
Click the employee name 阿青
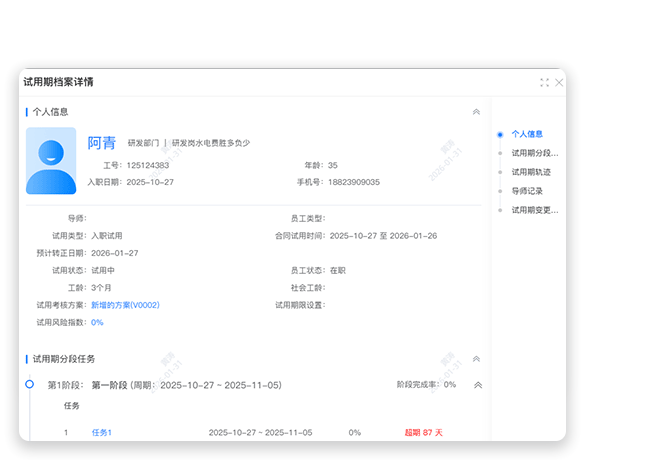click(102, 143)
